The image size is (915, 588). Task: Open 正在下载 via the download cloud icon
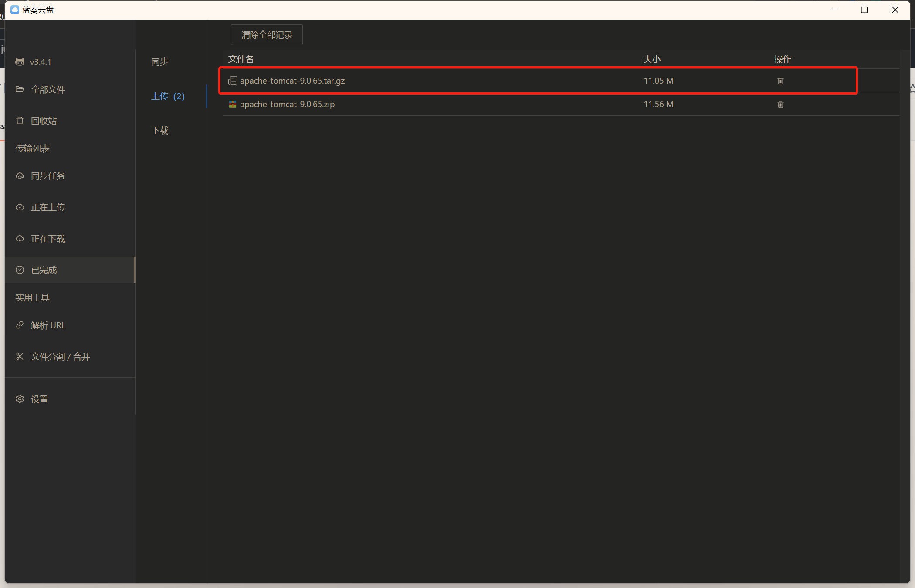[20, 239]
